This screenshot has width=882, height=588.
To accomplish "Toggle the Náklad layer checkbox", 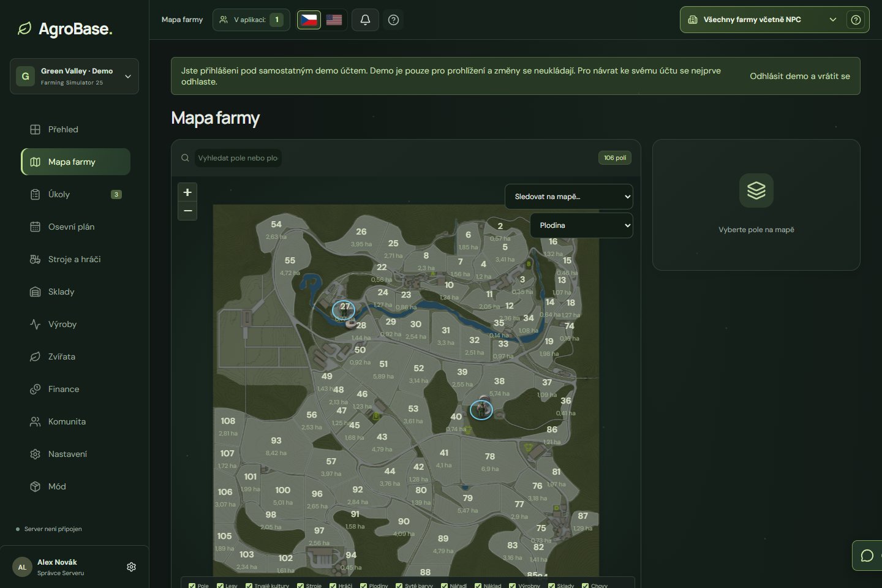I will click(x=478, y=586).
